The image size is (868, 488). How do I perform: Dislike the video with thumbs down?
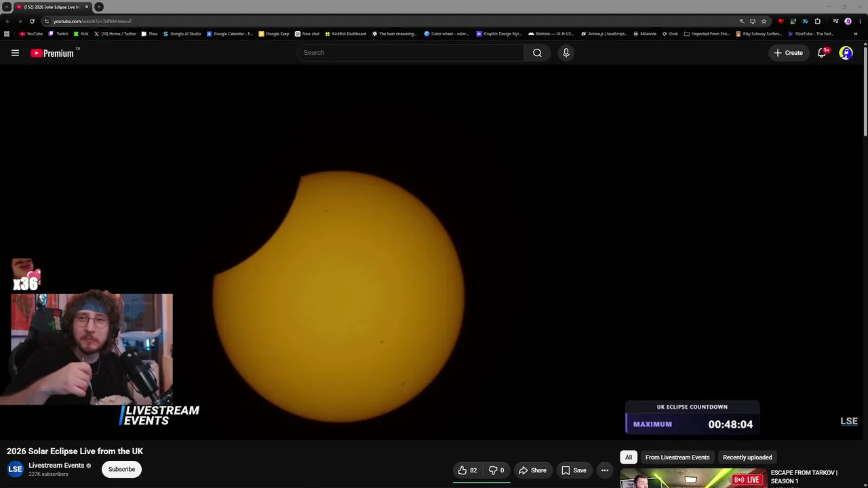click(496, 470)
